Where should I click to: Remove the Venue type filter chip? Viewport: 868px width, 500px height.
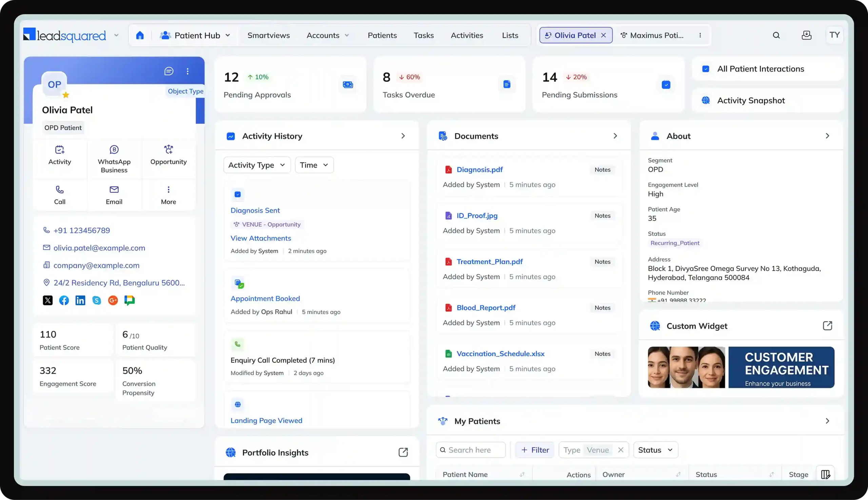pos(620,450)
